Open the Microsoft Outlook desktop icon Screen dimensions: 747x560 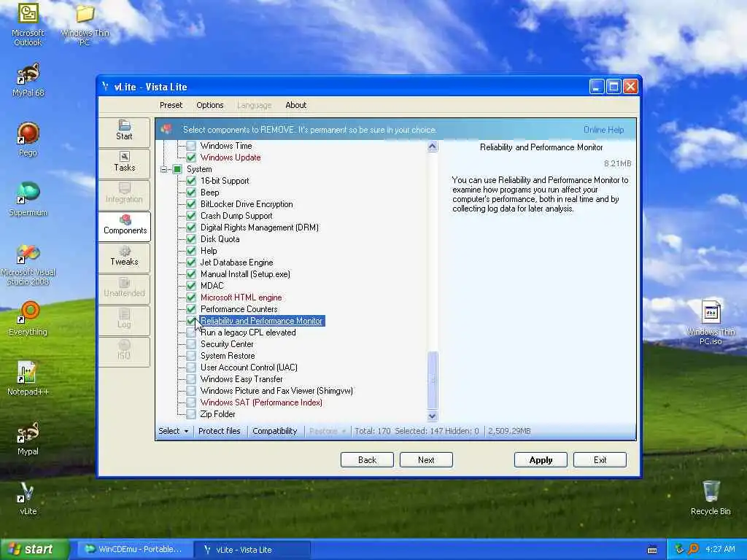pos(28,25)
